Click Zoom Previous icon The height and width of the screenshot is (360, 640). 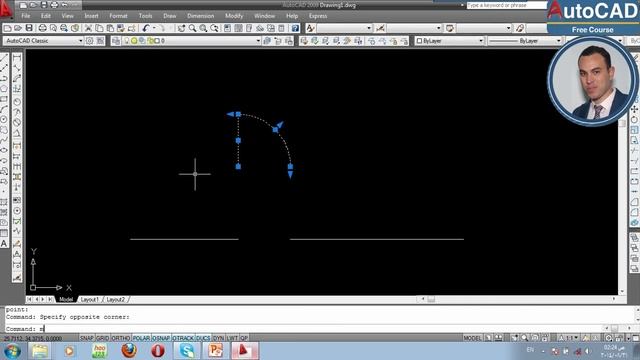(214, 28)
